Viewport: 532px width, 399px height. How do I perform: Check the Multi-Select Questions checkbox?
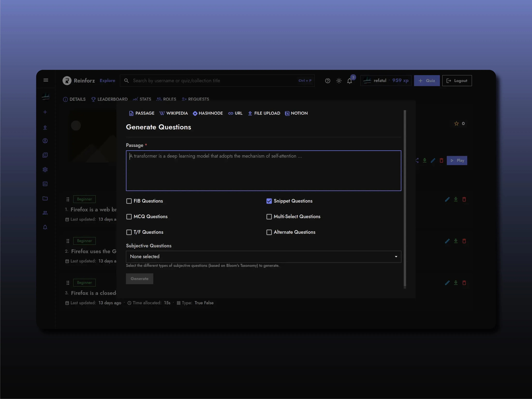pyautogui.click(x=269, y=217)
